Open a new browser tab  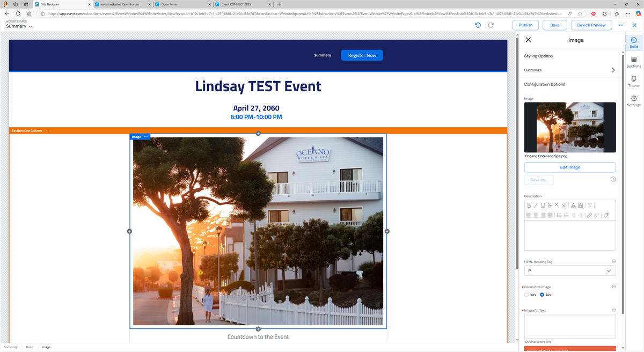279,4
